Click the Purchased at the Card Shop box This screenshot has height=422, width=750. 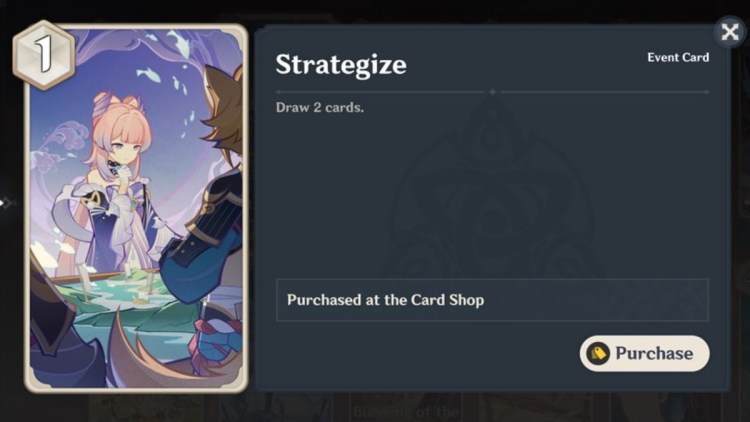[492, 300]
